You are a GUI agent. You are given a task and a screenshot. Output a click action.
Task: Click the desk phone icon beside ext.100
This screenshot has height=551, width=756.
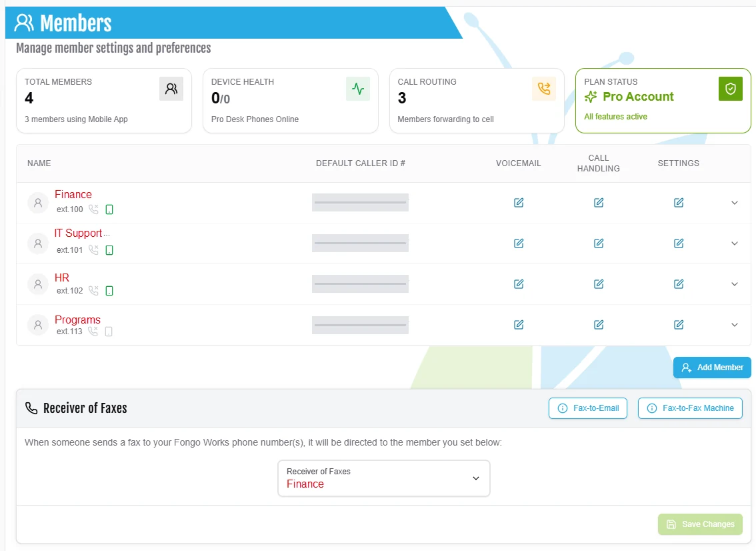click(x=93, y=209)
